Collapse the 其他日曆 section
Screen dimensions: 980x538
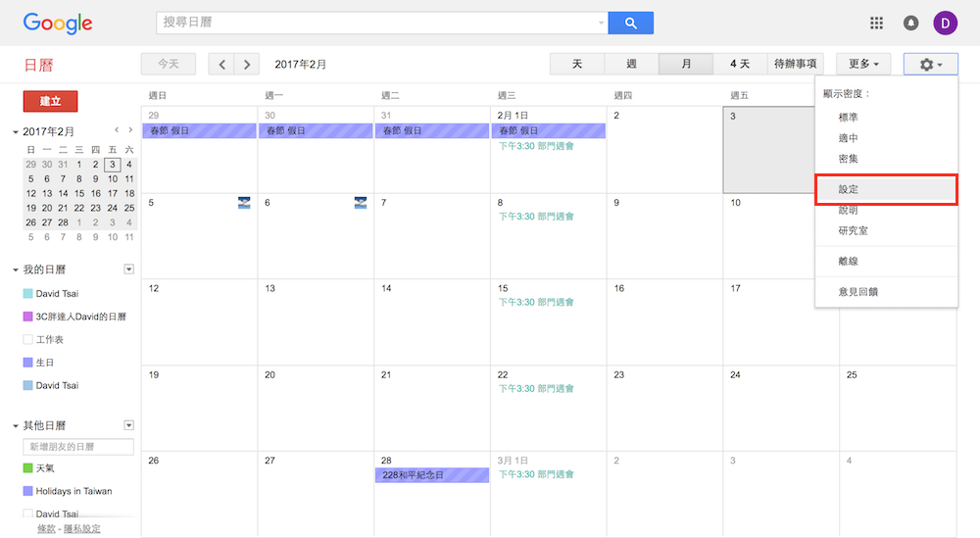[16, 426]
